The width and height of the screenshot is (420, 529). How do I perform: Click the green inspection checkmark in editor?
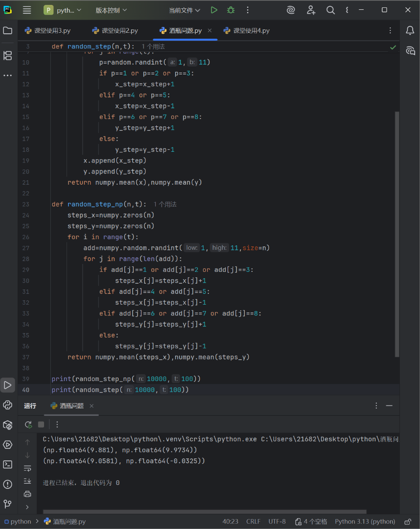[x=393, y=47]
